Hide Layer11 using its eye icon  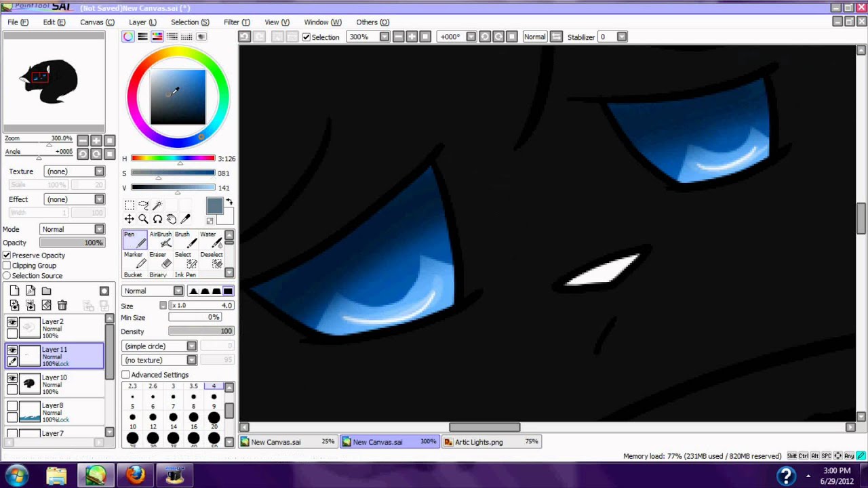coord(12,350)
